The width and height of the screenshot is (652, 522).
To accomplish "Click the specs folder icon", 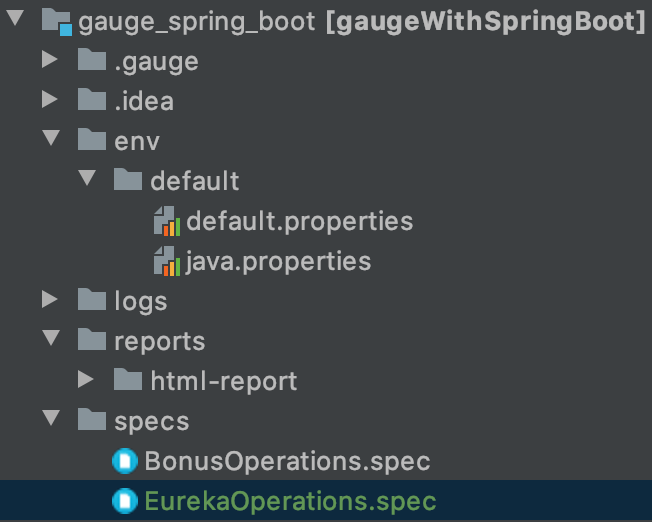I will pyautogui.click(x=92, y=421).
